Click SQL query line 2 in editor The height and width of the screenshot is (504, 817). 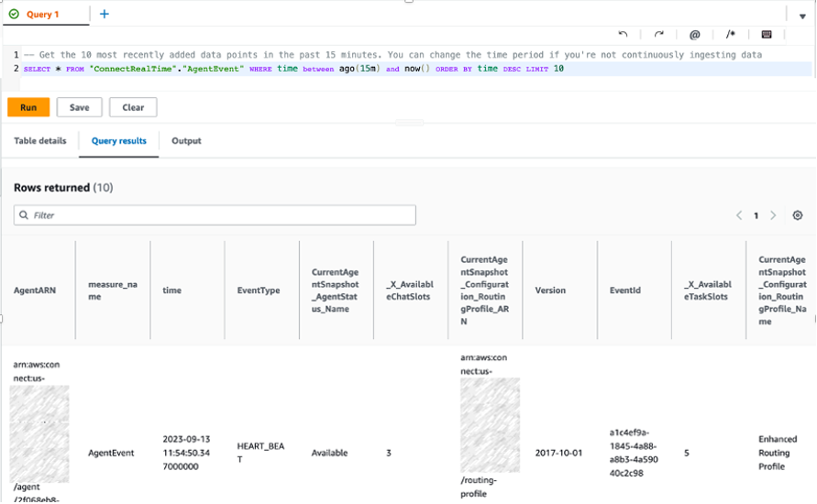[x=293, y=69]
